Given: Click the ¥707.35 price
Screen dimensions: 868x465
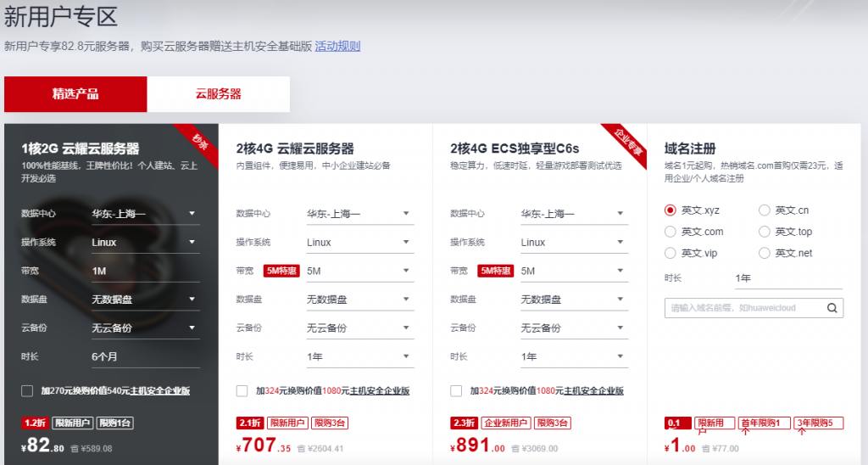Looking at the screenshot, I should 264,445.
